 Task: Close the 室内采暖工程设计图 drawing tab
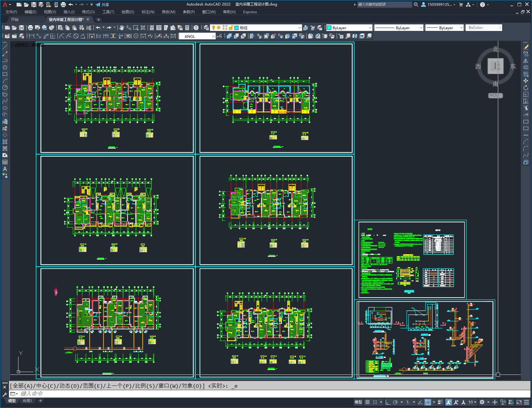(x=88, y=19)
